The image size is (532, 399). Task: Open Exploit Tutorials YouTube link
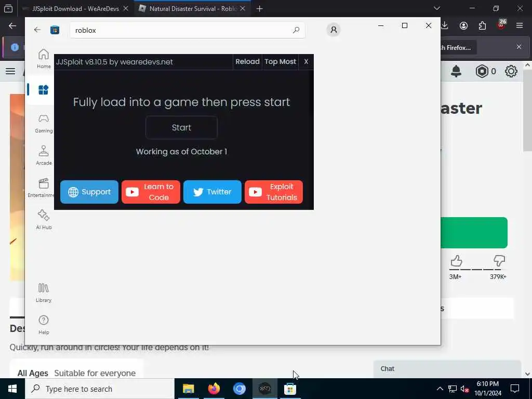(x=274, y=192)
